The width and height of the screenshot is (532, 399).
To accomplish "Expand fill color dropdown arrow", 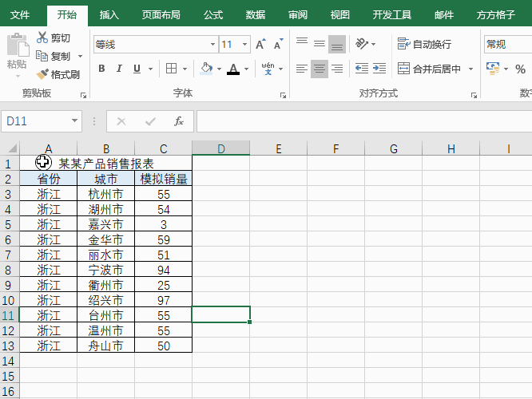I will 219,69.
